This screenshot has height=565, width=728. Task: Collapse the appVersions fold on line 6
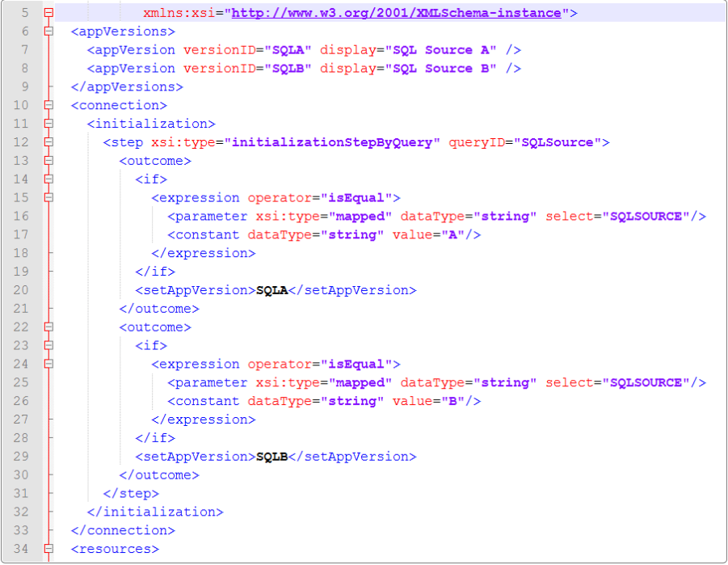pos(48,32)
